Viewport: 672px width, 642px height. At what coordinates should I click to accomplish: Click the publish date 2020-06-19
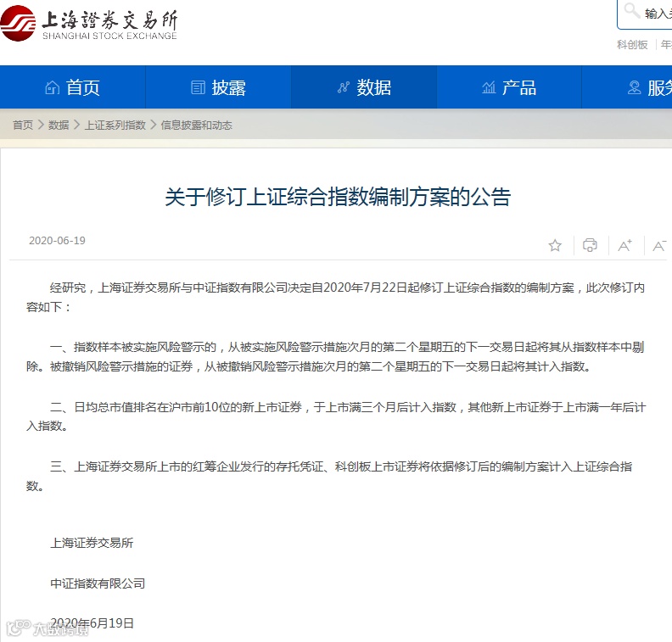coord(57,241)
